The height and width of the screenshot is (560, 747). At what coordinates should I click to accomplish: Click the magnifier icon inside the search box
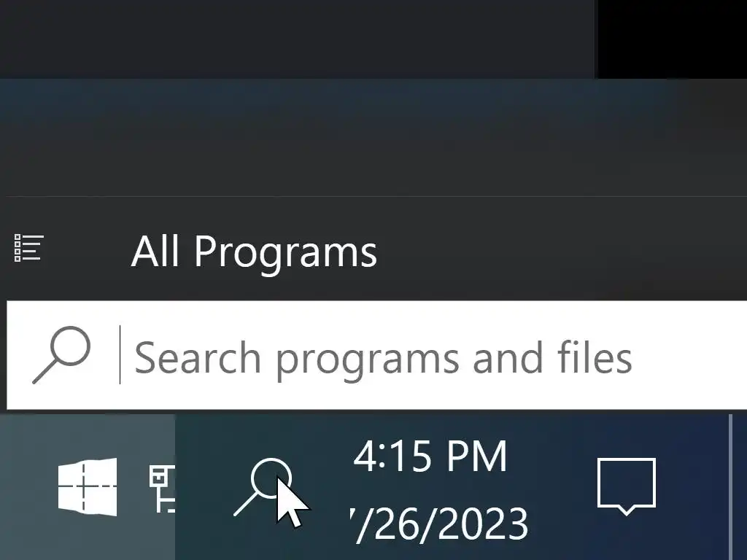click(61, 355)
